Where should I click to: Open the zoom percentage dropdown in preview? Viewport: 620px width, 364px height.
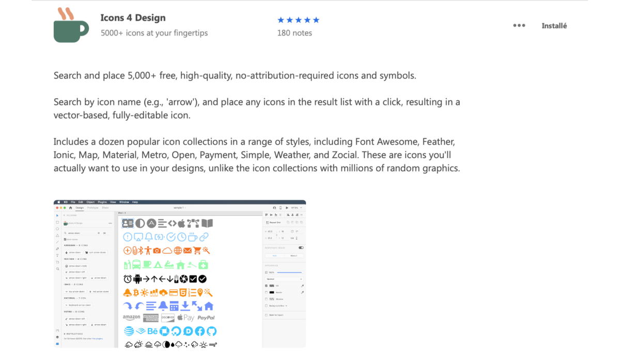click(x=295, y=208)
